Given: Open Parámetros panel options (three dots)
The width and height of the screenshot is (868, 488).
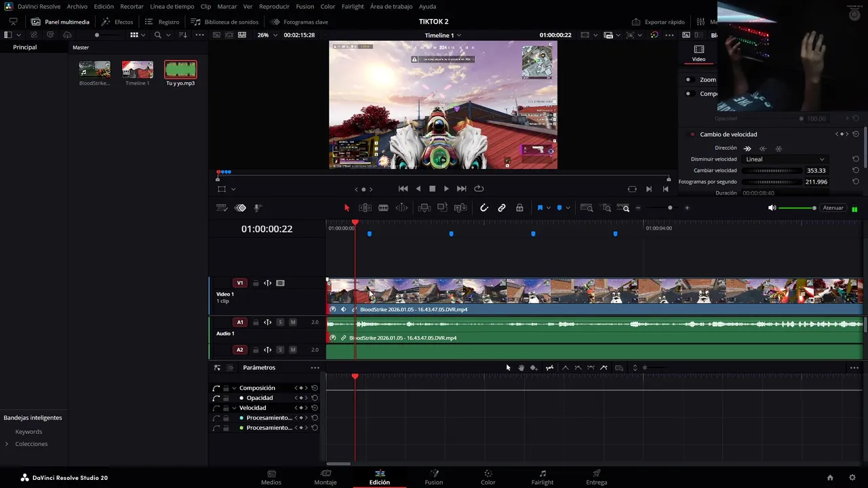Looking at the screenshot, I should click(315, 367).
